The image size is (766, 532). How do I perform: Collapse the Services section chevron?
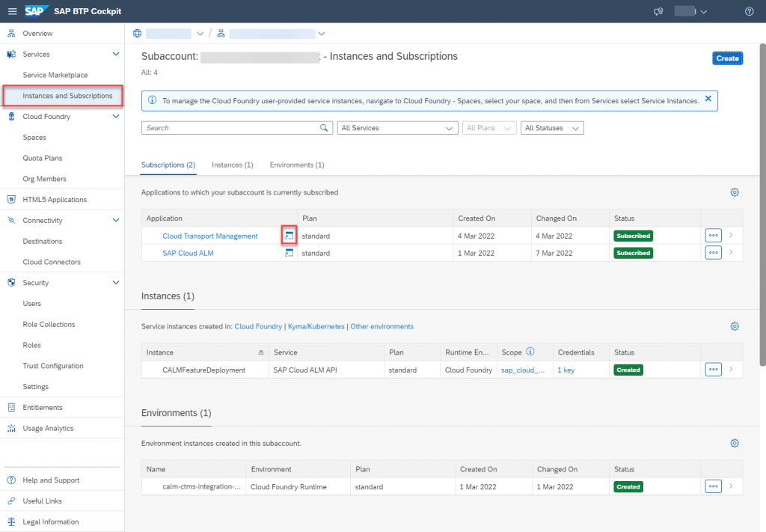(116, 54)
